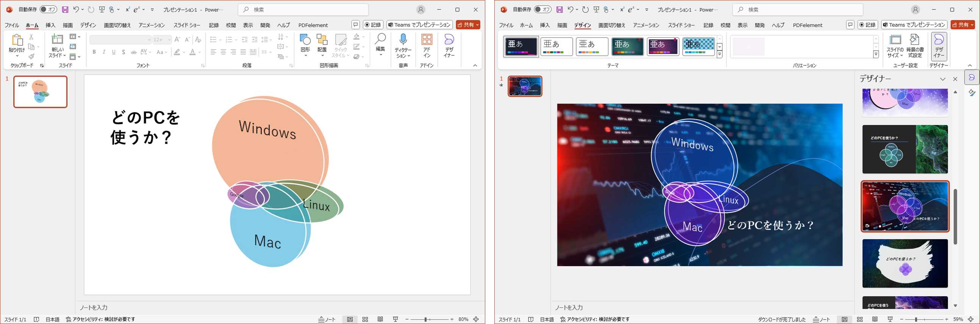
Task: Click Record (記録) button in left window
Action: (x=373, y=25)
